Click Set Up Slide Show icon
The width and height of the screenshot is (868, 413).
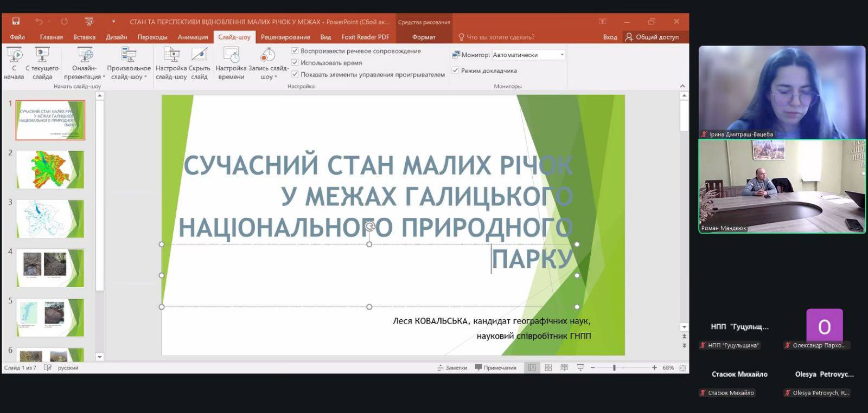click(171, 55)
